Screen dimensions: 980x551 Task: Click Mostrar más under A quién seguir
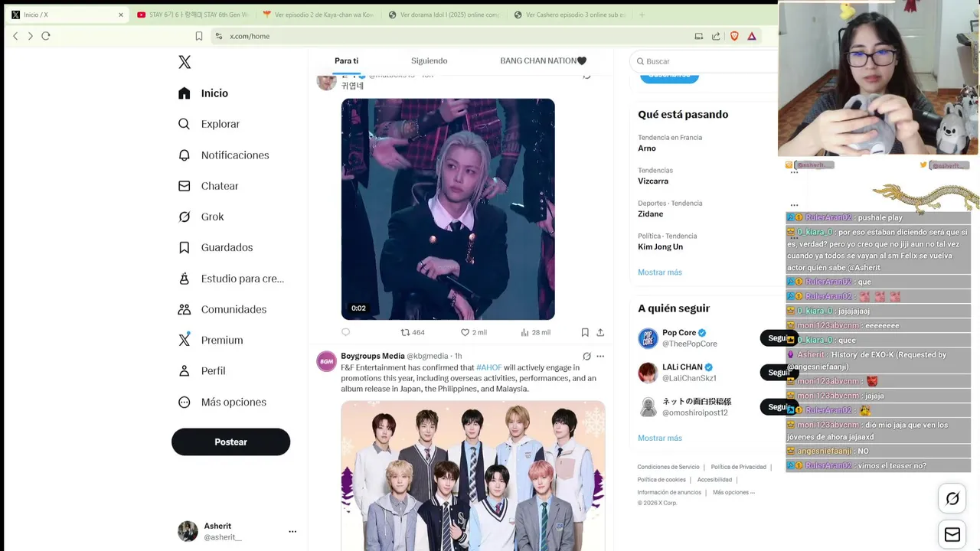660,438
